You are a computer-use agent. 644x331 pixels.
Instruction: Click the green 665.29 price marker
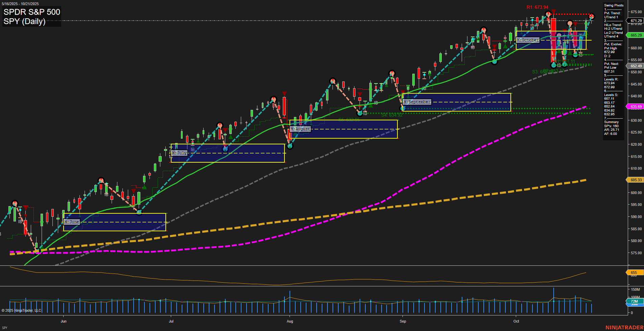point(636,35)
